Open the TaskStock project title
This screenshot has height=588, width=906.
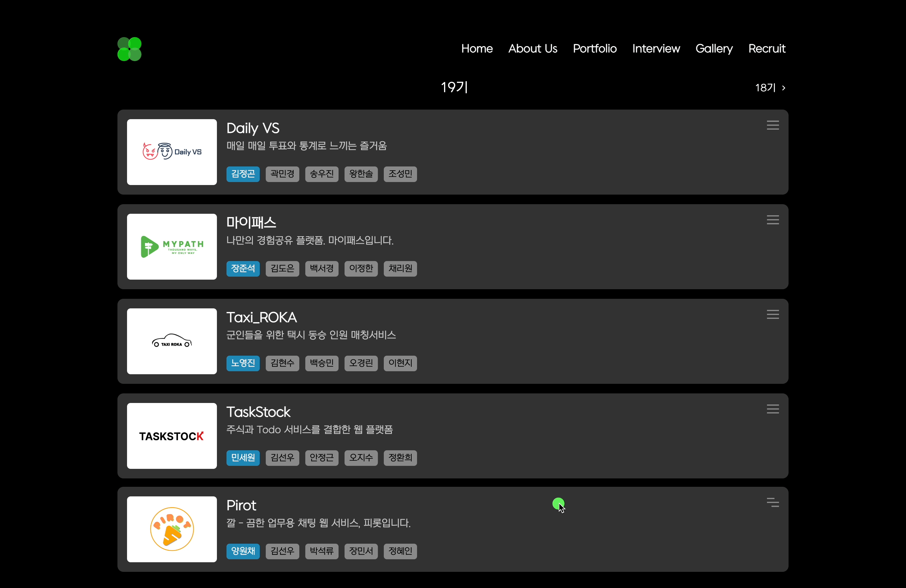point(259,412)
